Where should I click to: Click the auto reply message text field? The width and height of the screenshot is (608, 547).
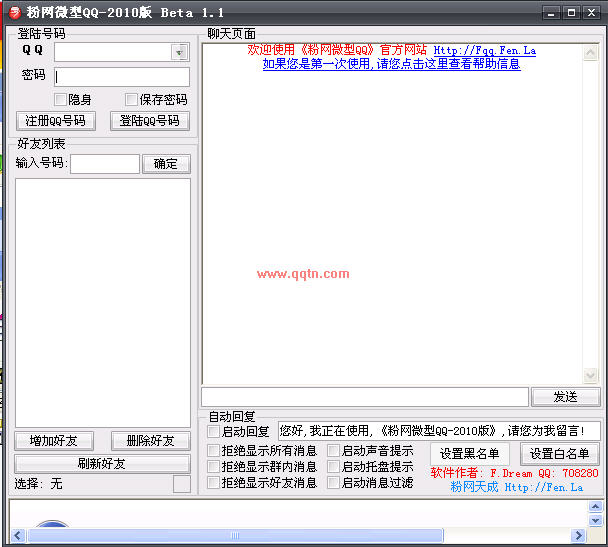point(439,431)
